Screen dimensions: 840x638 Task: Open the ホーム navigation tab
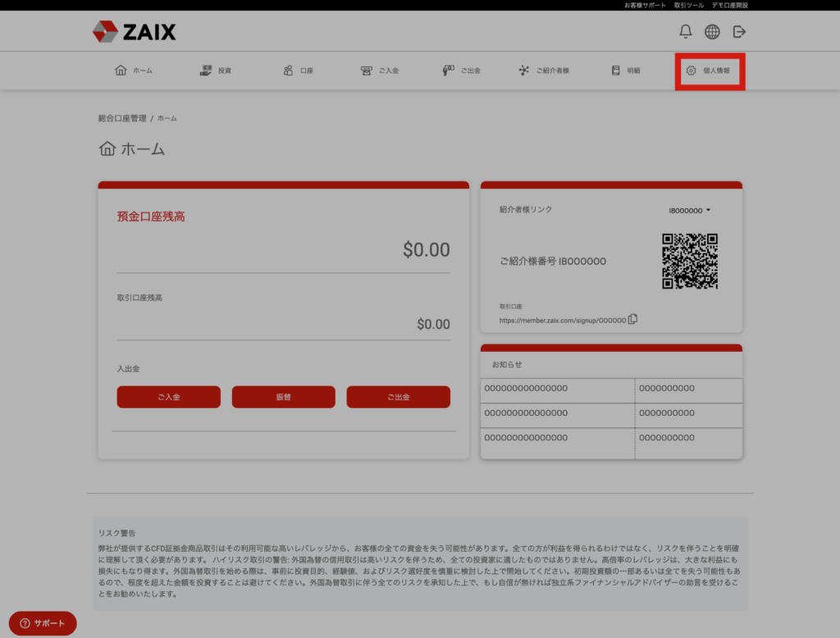[134, 71]
